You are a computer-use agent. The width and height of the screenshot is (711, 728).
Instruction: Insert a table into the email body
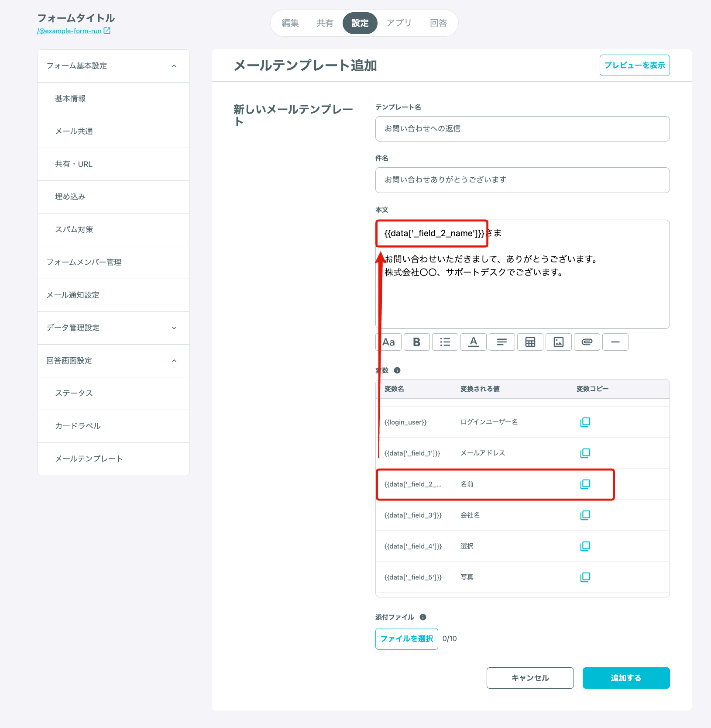tap(530, 342)
